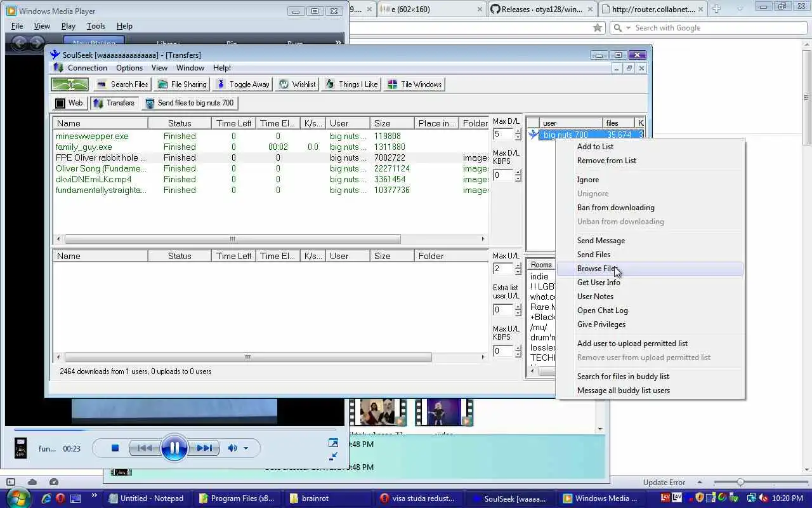812x508 pixels.
Task: Open Send files to big nuts 700 tab
Action: (x=190, y=103)
